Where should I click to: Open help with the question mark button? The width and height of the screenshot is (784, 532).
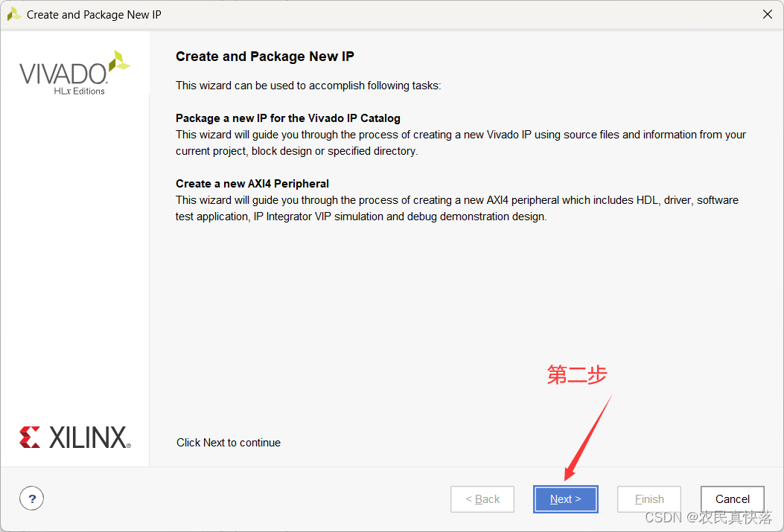pyautogui.click(x=32, y=499)
